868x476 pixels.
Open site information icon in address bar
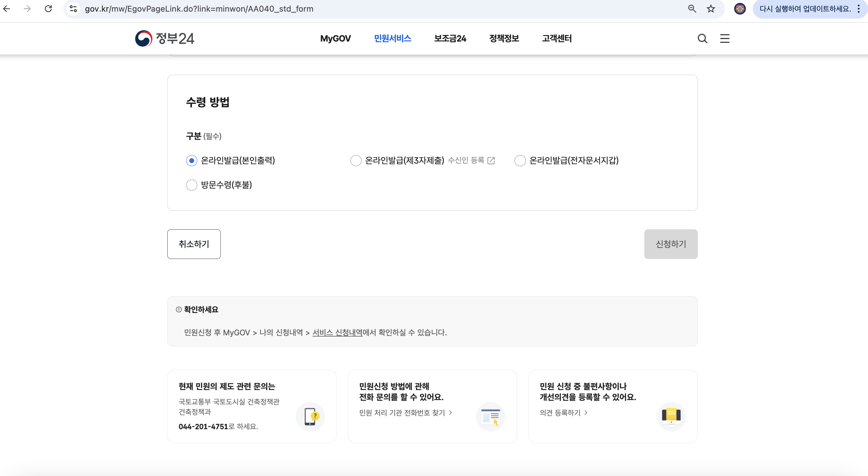(73, 9)
